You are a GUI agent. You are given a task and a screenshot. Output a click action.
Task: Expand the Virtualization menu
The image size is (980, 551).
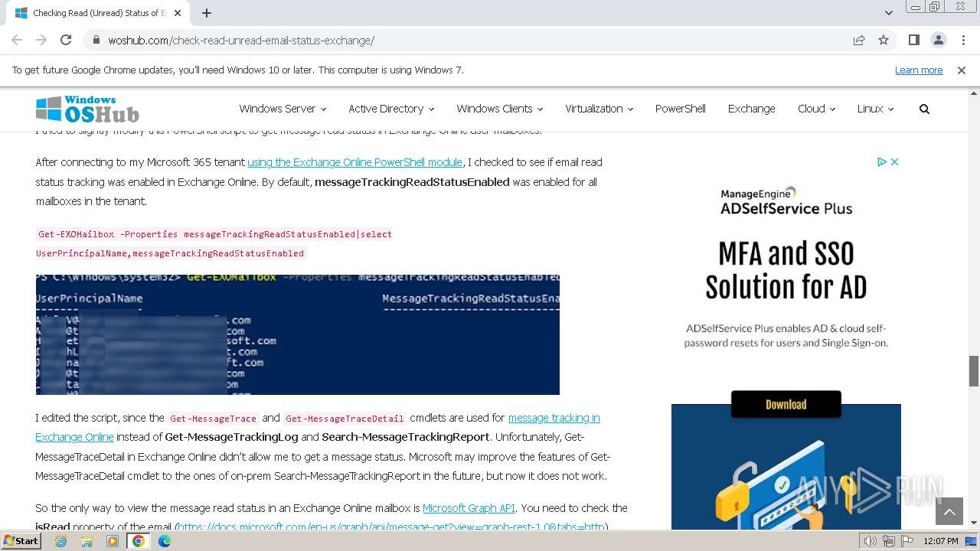(x=599, y=109)
